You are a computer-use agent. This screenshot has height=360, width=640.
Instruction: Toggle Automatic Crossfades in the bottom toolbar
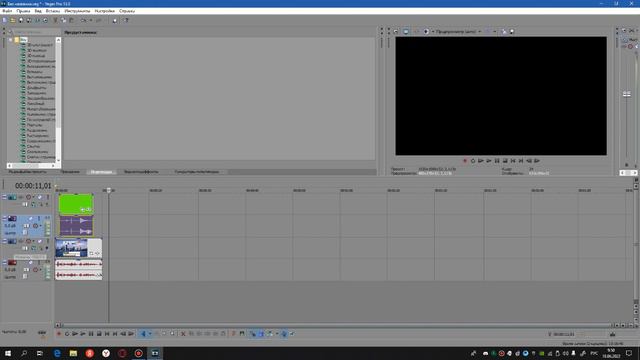[261, 334]
